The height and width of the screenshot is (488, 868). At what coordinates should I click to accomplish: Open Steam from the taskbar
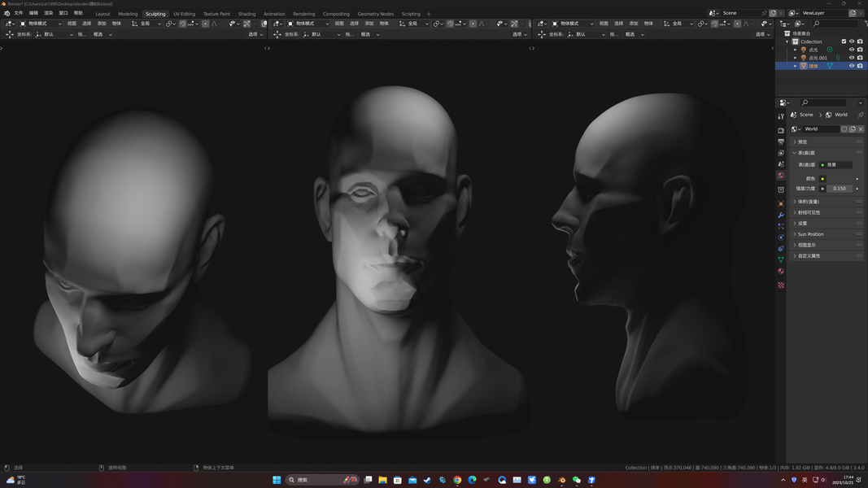[x=427, y=480]
